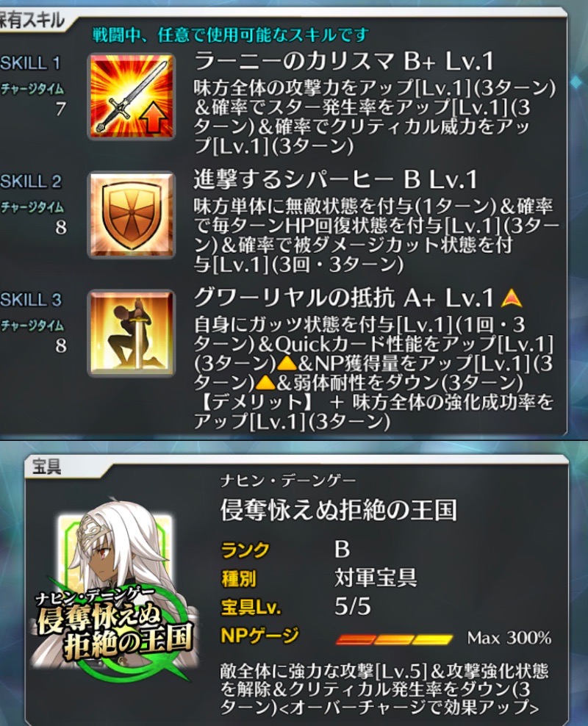Click skill title 進撃するシパーヒー B
This screenshot has width=588, height=726.
[335, 179]
